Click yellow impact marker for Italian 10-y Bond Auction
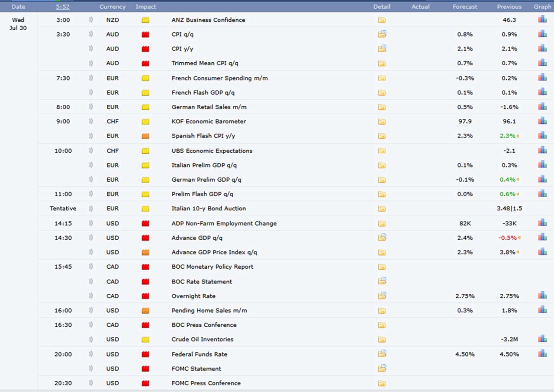This screenshot has width=554, height=392. click(x=145, y=209)
